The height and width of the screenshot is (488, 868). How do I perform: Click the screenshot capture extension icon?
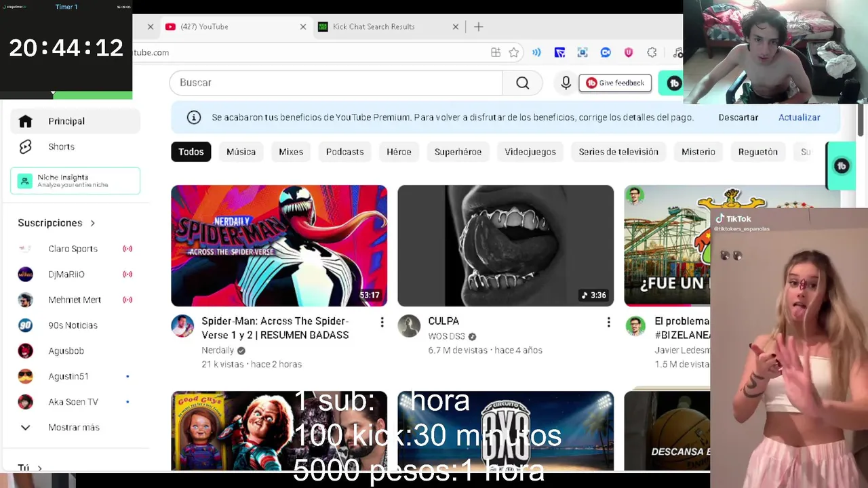pos(583,52)
